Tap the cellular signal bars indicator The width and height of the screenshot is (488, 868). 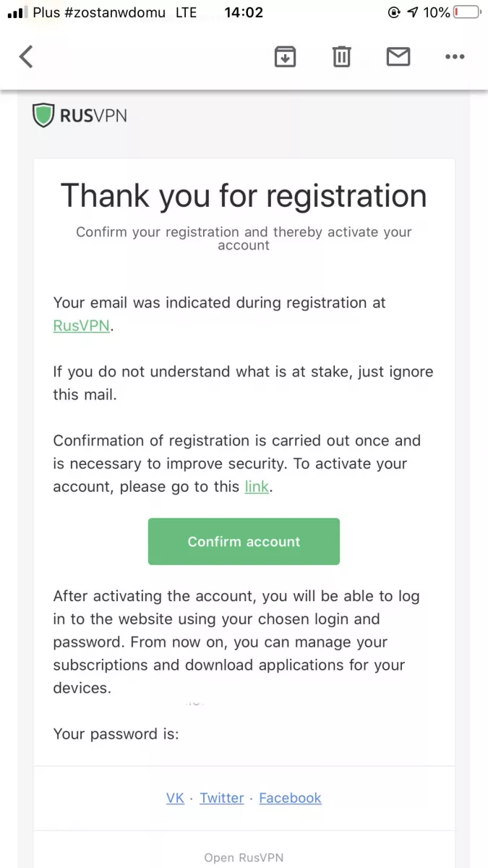[16, 13]
